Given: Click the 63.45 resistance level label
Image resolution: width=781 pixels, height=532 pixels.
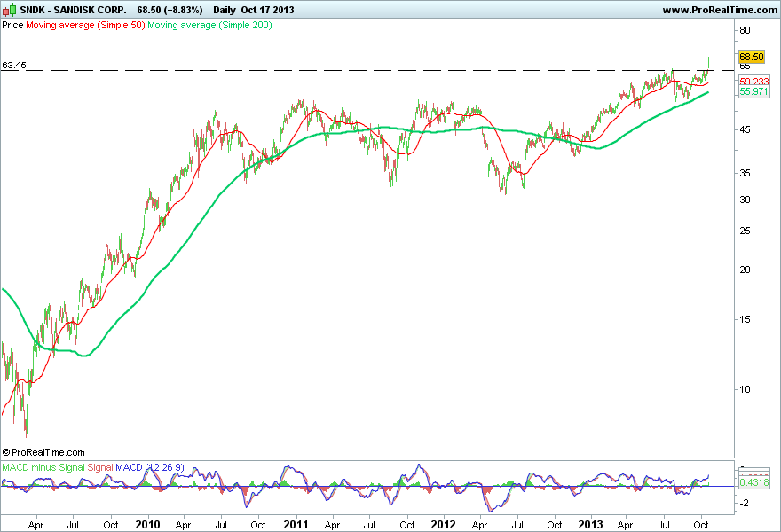Looking at the screenshot, I should click(x=14, y=66).
